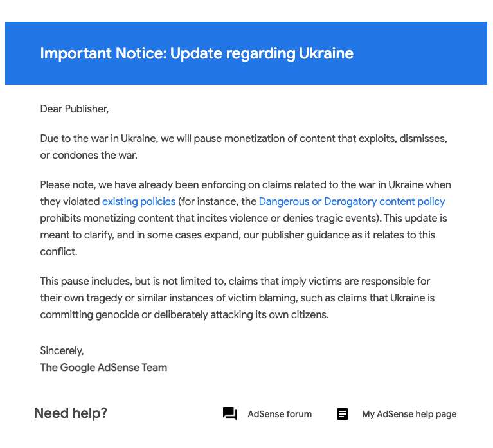Click the AdSense forum chat bubbles icon
The width and height of the screenshot is (493, 448).
point(230,414)
